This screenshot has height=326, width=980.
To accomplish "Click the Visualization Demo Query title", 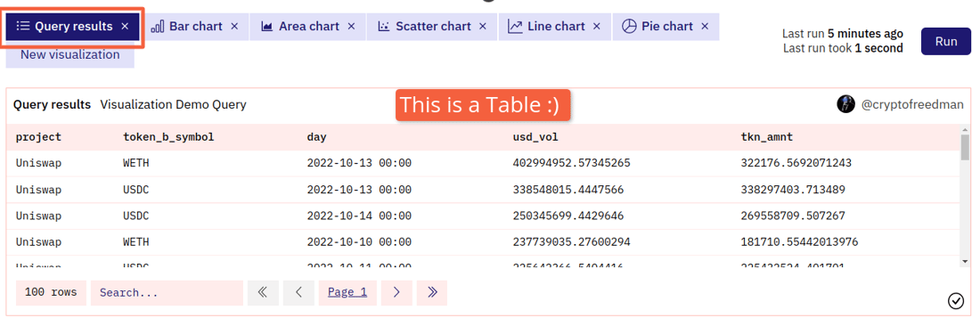I will point(173,105).
